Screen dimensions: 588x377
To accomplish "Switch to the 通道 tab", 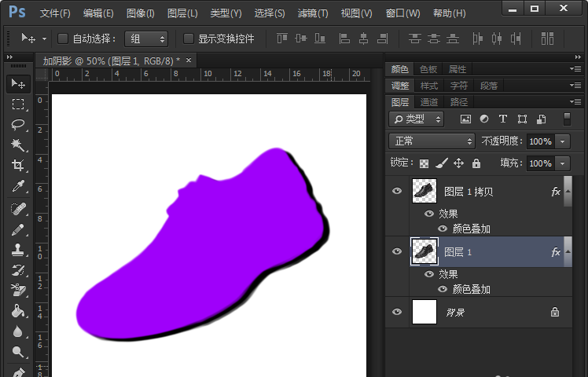I will pyautogui.click(x=429, y=102).
